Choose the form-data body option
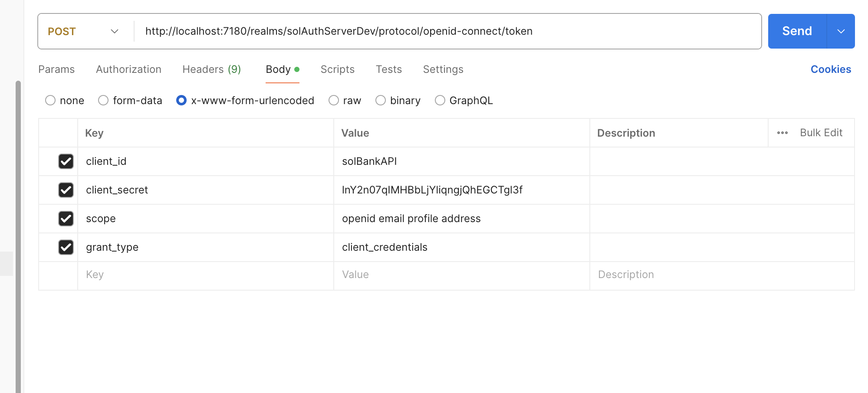This screenshot has height=393, width=868. click(x=103, y=101)
